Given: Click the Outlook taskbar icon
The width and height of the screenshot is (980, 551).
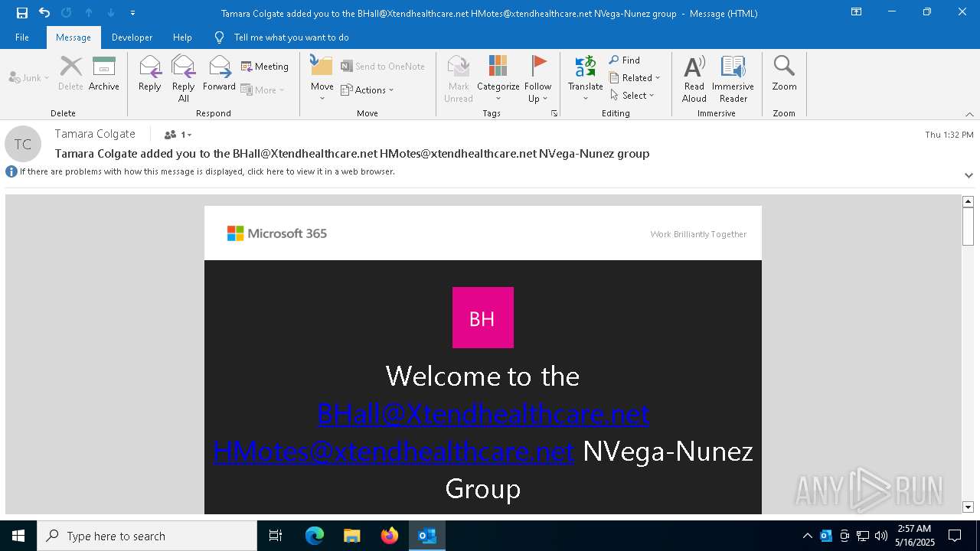Looking at the screenshot, I should pos(427,536).
